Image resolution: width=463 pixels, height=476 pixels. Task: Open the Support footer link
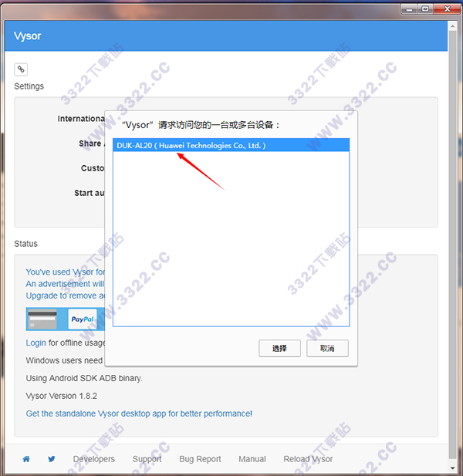click(x=147, y=459)
